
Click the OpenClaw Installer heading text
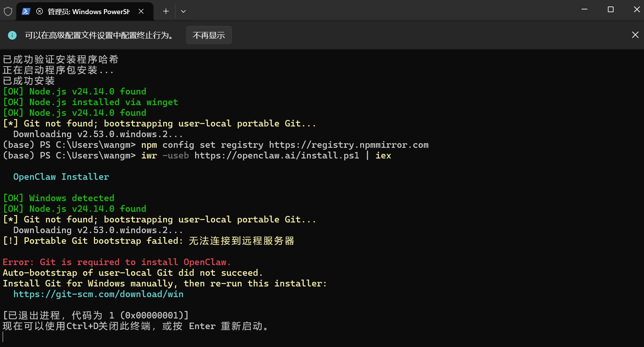pyautogui.click(x=61, y=177)
